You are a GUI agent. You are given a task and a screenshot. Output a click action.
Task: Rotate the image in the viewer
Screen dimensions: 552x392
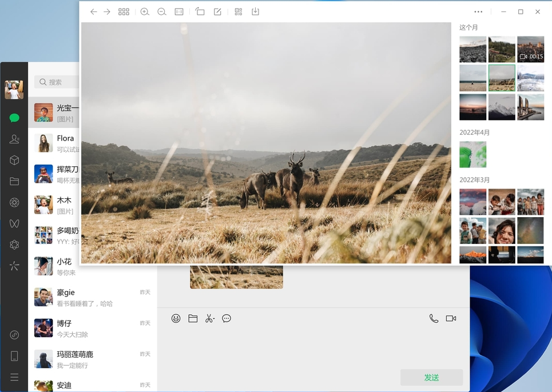(200, 12)
